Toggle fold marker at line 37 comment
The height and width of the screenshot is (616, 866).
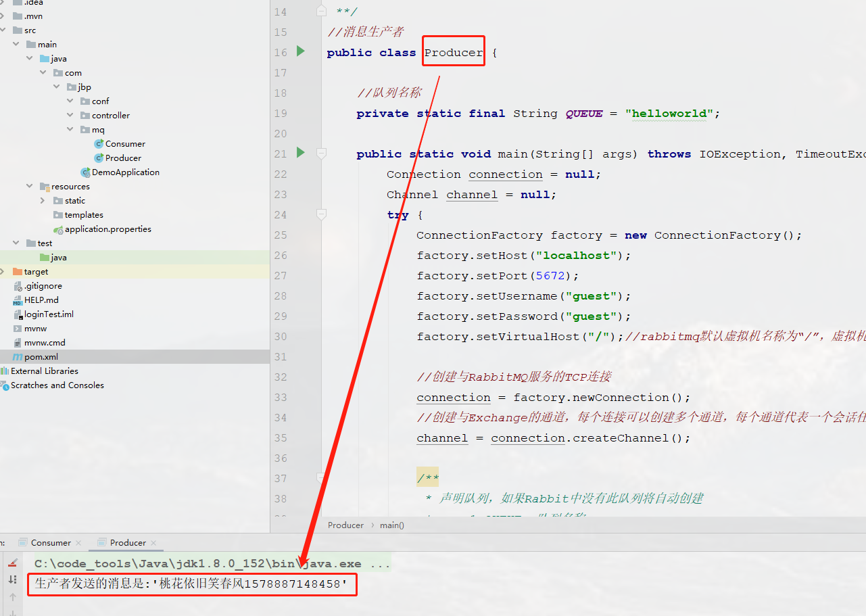(x=322, y=477)
